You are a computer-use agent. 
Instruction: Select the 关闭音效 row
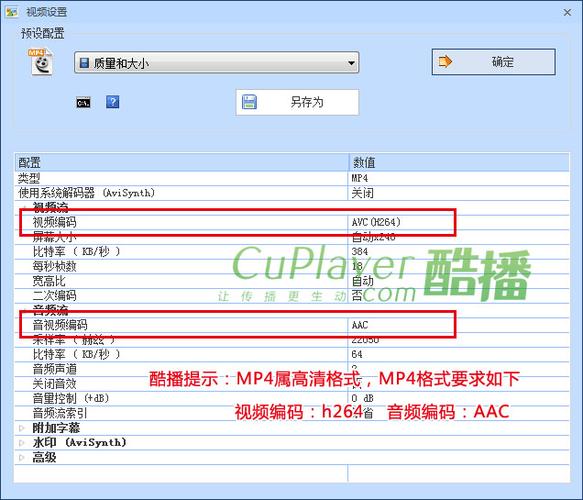point(292,384)
